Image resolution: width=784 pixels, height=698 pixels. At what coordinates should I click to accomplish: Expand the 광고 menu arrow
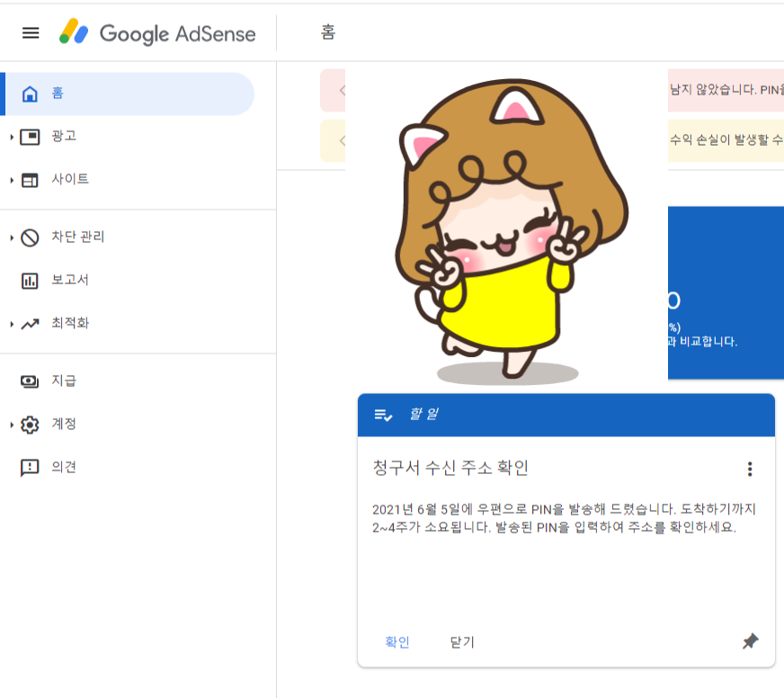click(12, 137)
